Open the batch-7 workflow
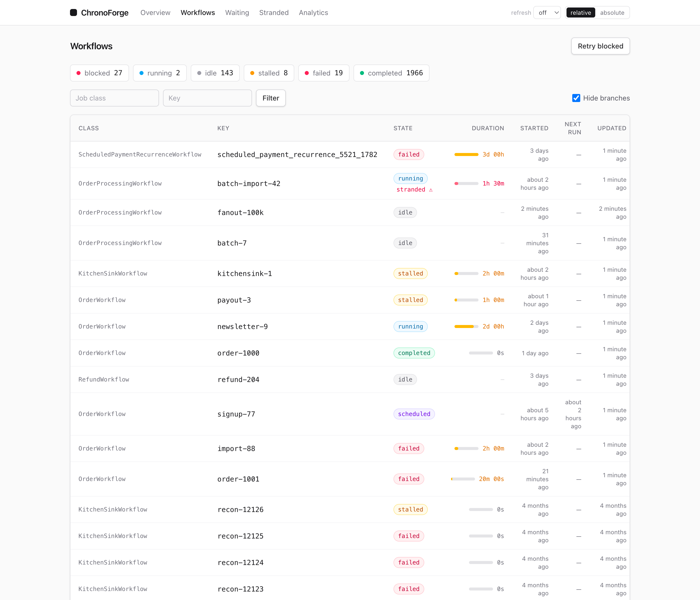The height and width of the screenshot is (600, 700). coord(232,243)
